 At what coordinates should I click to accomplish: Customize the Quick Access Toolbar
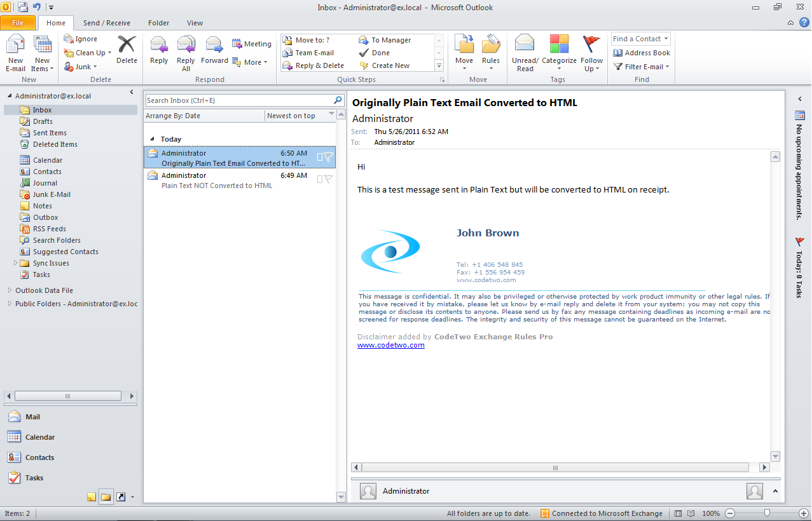pyautogui.click(x=51, y=8)
